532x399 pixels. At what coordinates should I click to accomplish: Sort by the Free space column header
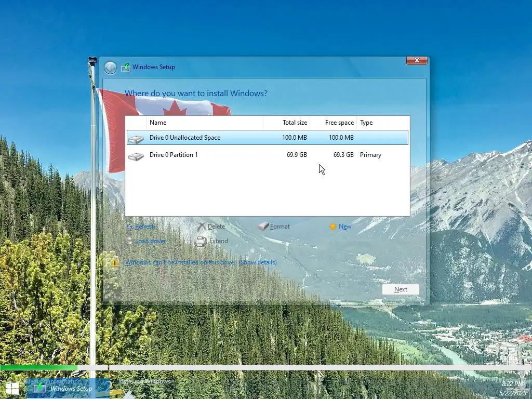(x=333, y=123)
